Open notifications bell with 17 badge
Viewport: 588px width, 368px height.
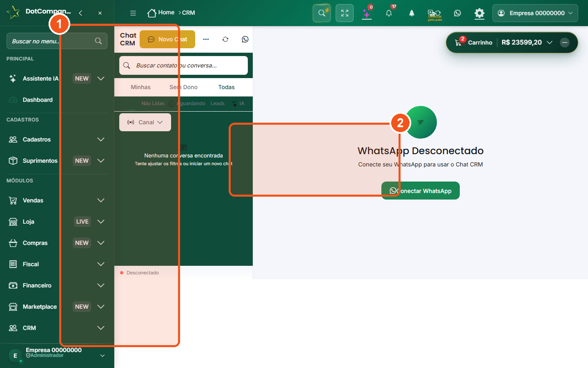389,13
